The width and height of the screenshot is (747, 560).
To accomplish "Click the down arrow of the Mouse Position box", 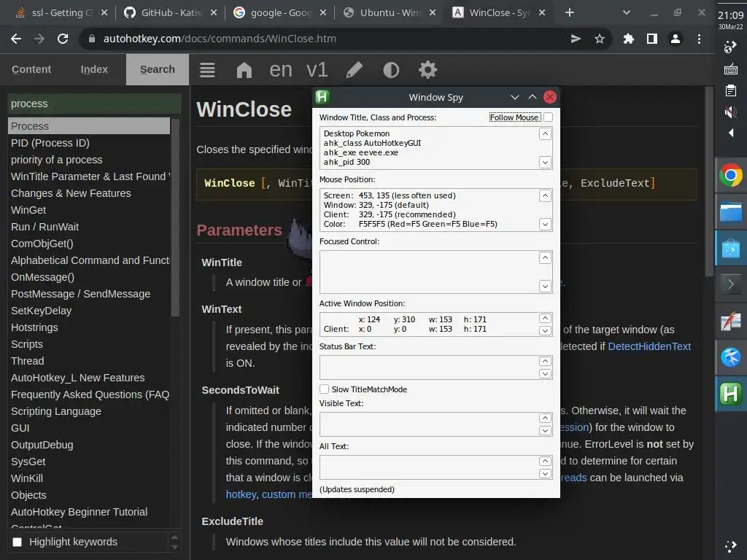I will tap(546, 225).
